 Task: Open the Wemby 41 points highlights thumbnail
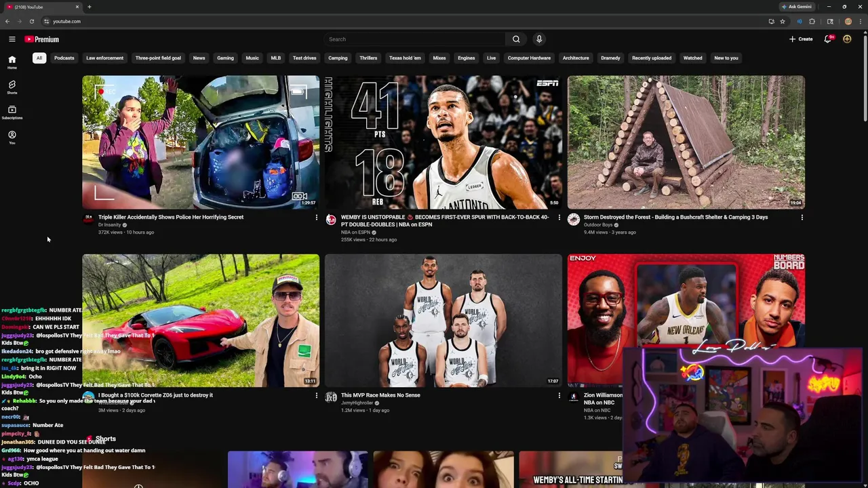click(x=443, y=142)
